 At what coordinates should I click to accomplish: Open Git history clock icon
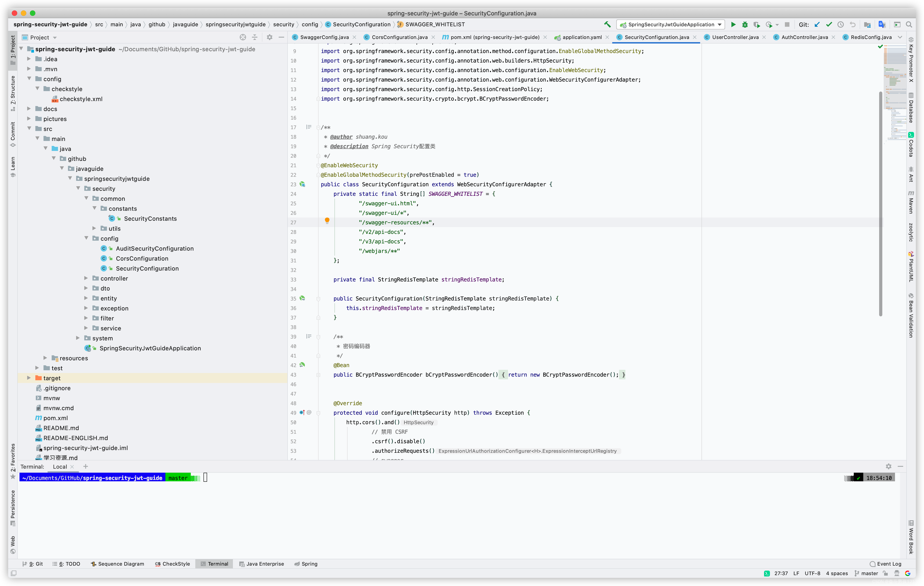click(840, 24)
